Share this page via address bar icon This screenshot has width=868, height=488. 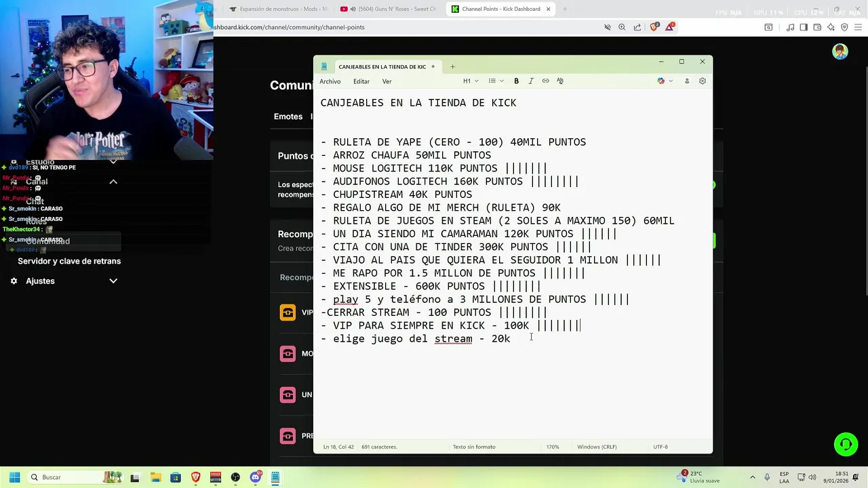637,27
